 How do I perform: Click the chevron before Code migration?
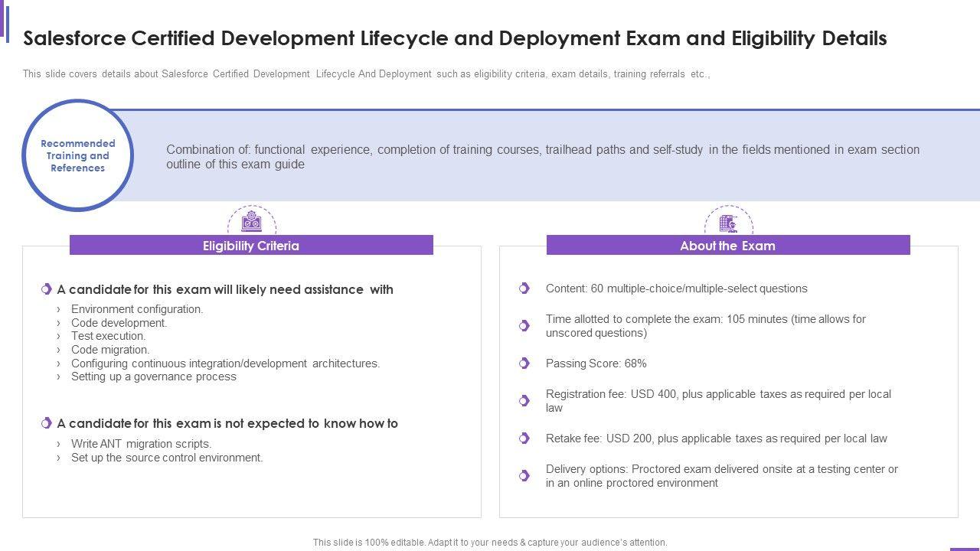pos(58,350)
